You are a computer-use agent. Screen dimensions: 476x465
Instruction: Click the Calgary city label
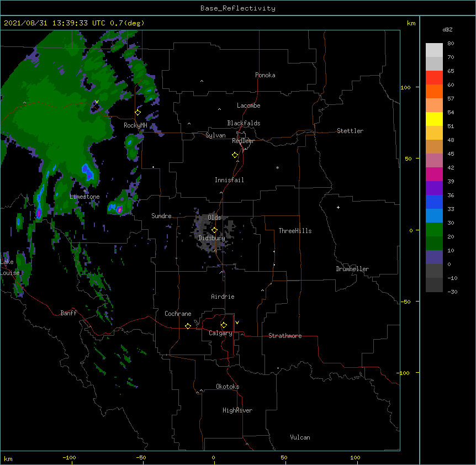click(x=220, y=333)
